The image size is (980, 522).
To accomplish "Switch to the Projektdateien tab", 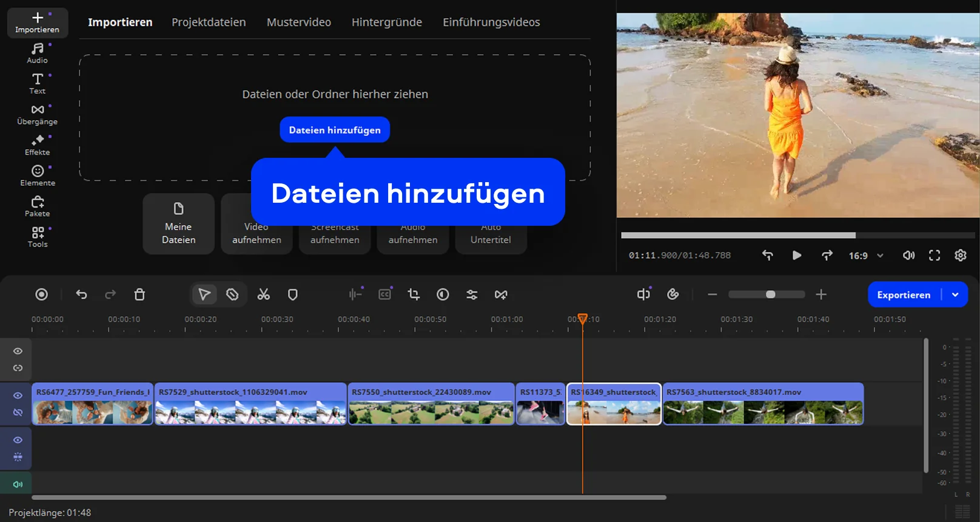I will [x=209, y=22].
